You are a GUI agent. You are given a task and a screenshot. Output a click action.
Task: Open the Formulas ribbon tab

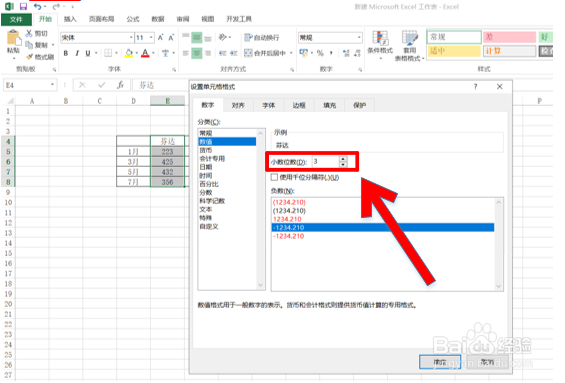tap(133, 19)
